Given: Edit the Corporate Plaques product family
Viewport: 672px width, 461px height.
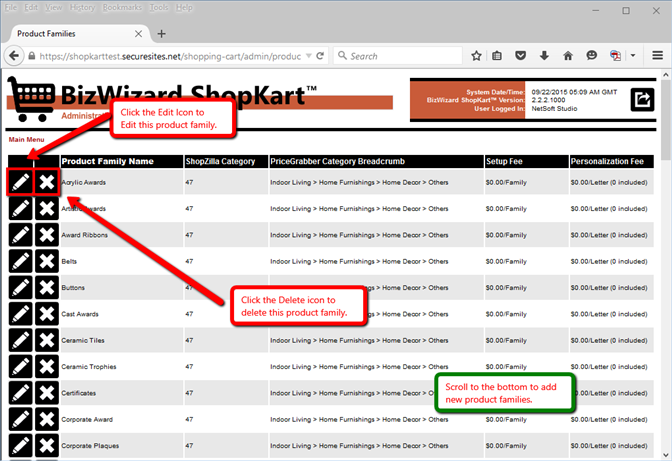Looking at the screenshot, I should (x=21, y=446).
